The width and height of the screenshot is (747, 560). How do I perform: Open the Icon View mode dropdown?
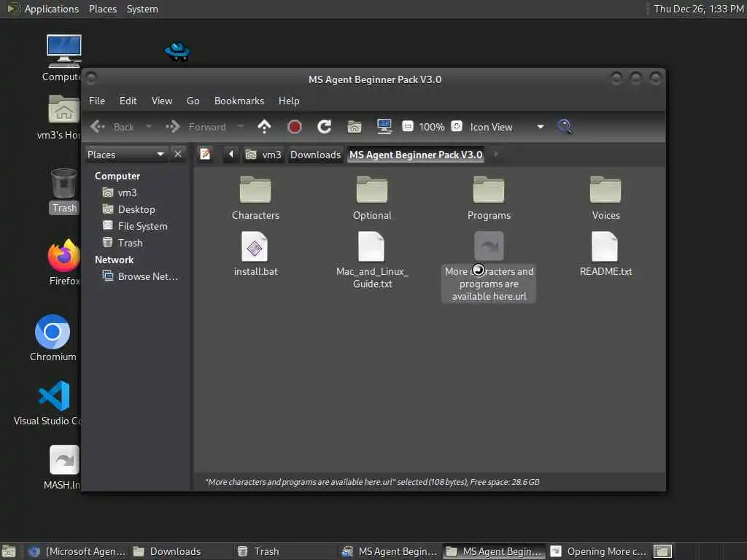[507, 127]
